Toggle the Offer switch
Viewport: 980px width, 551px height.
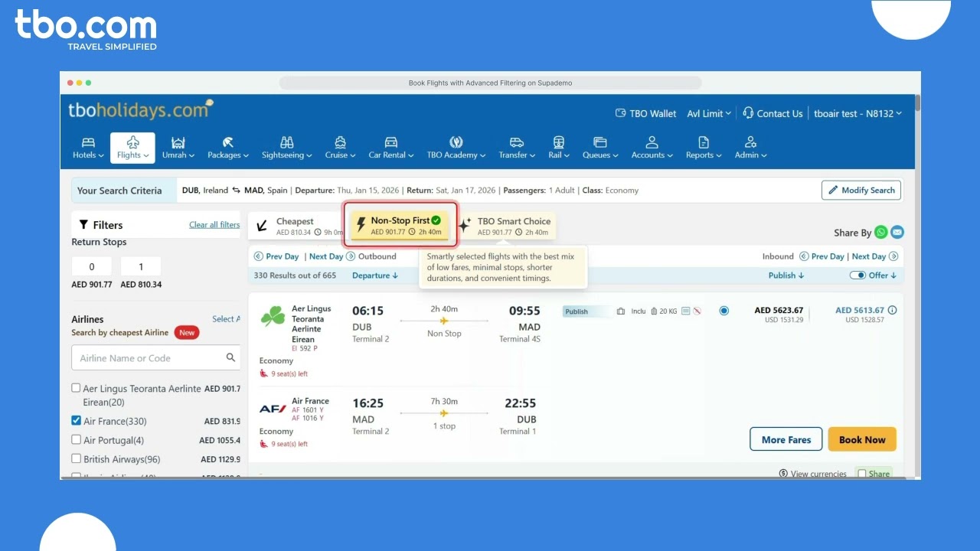click(x=857, y=275)
